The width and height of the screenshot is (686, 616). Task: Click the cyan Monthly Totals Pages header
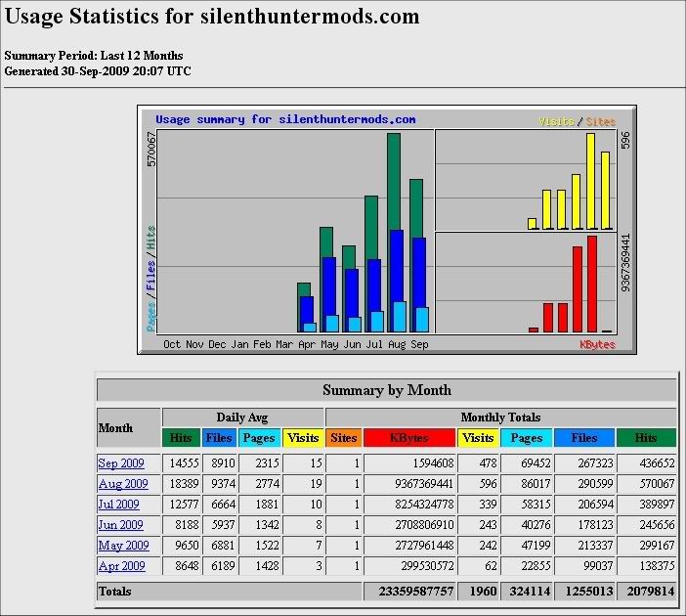[527, 438]
